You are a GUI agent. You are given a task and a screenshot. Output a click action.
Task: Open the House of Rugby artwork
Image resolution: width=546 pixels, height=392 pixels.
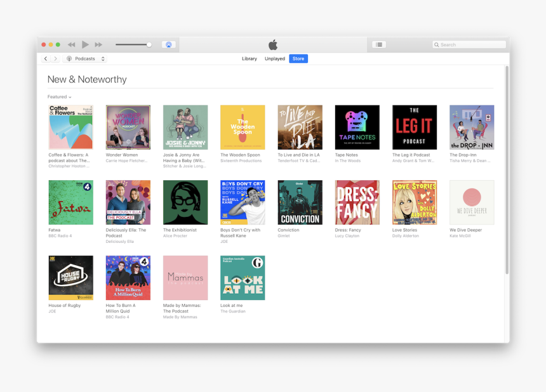coord(70,278)
